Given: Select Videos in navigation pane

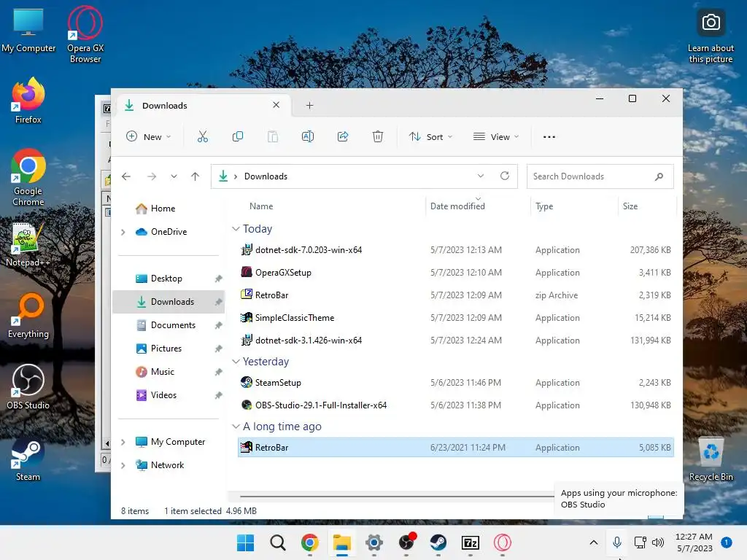Looking at the screenshot, I should [x=169, y=395].
